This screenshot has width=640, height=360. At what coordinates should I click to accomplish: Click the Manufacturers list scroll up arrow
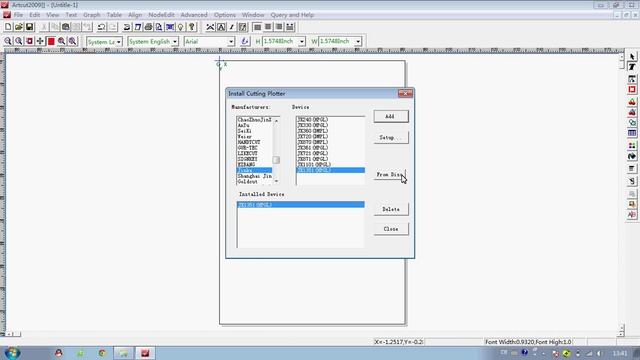coord(276,121)
